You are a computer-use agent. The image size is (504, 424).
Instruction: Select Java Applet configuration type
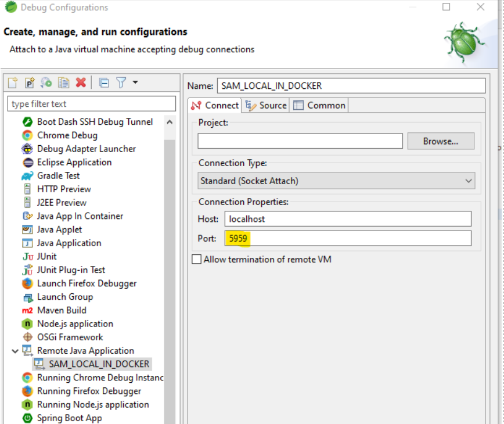pos(59,229)
